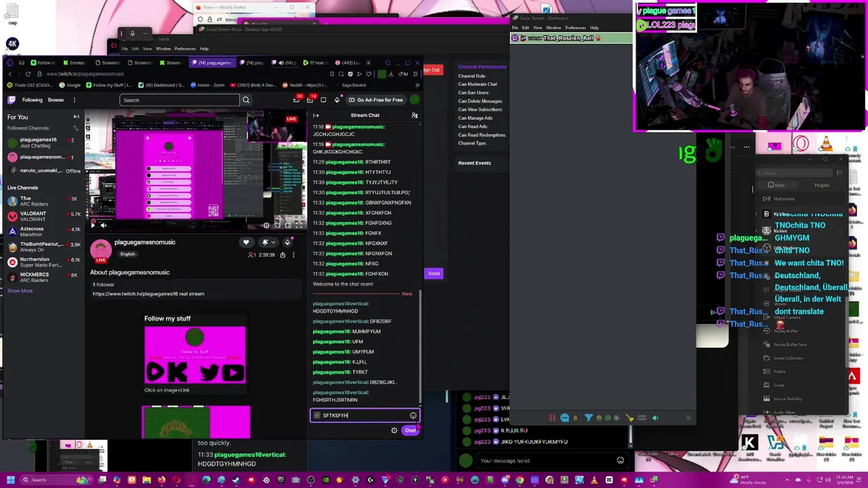Open emoji picker beside Your message here
Image resolution: width=868 pixels, height=488 pixels.
[x=620, y=461]
